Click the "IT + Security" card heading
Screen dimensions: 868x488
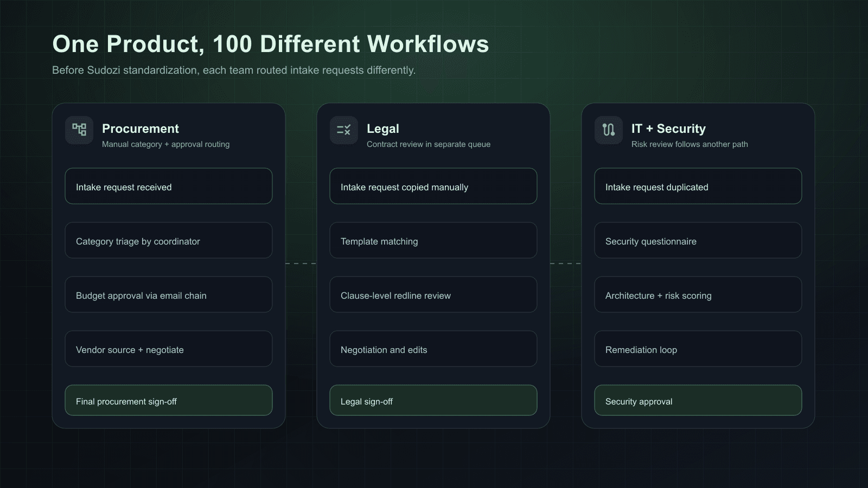[668, 129]
